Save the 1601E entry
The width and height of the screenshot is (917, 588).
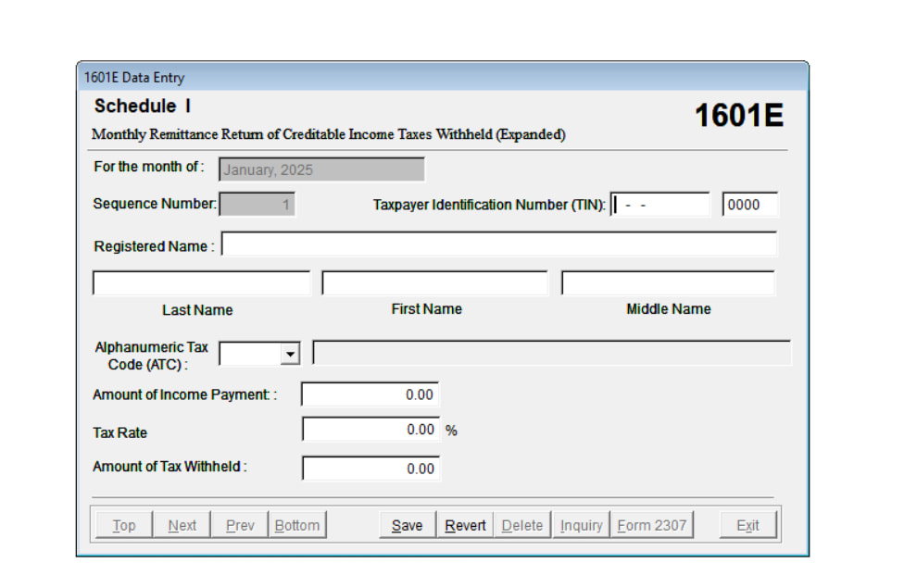click(408, 525)
